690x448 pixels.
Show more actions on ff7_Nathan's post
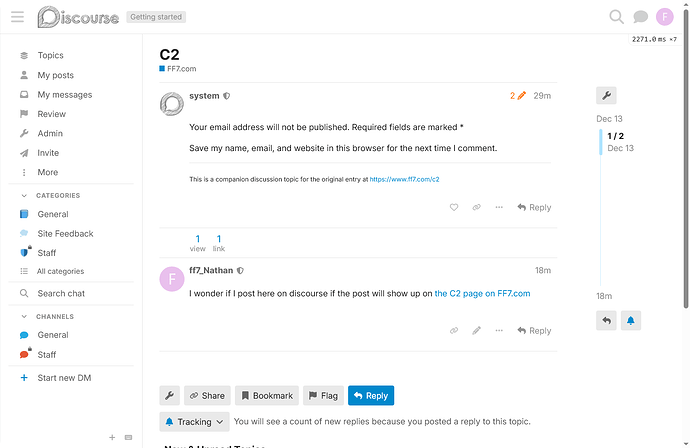499,330
